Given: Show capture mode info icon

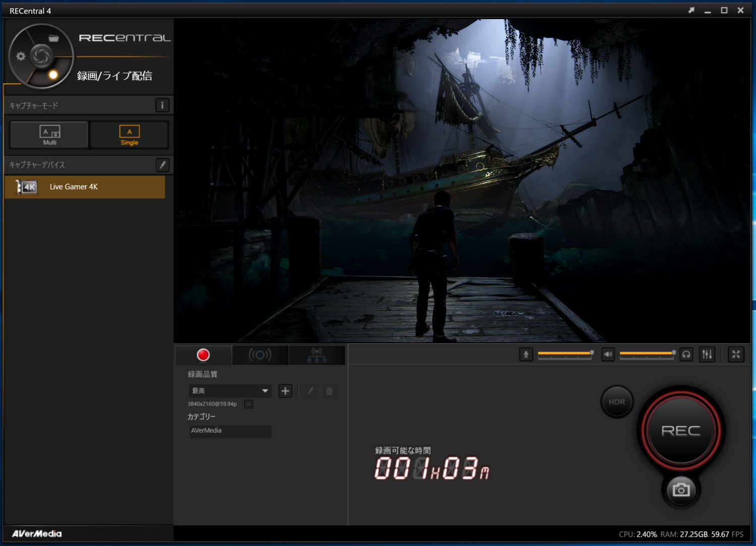Looking at the screenshot, I should [x=162, y=105].
